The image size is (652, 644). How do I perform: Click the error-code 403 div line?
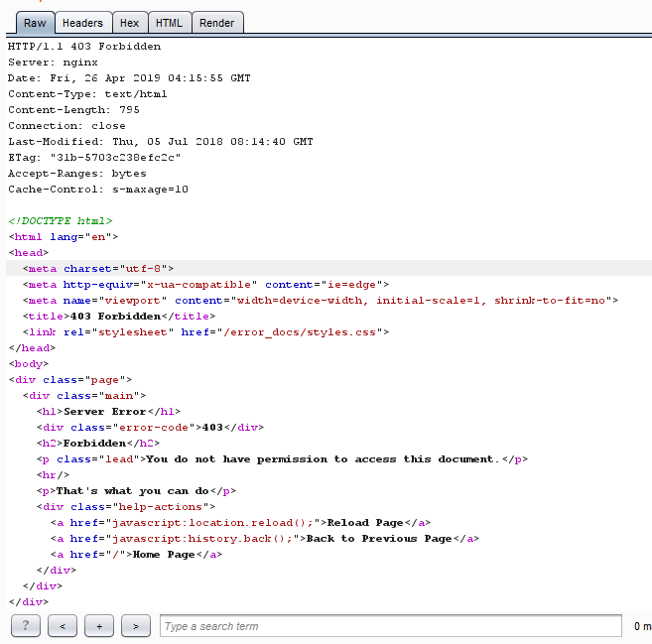point(150,427)
